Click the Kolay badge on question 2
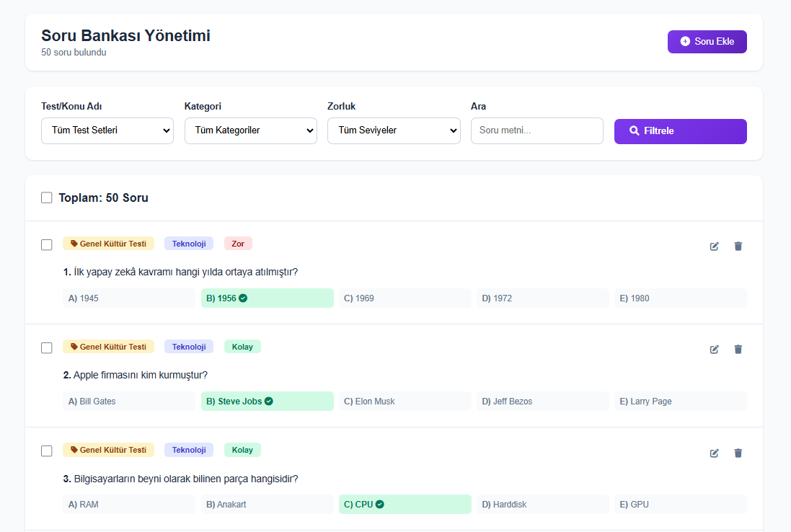The image size is (791, 532). pyautogui.click(x=242, y=347)
